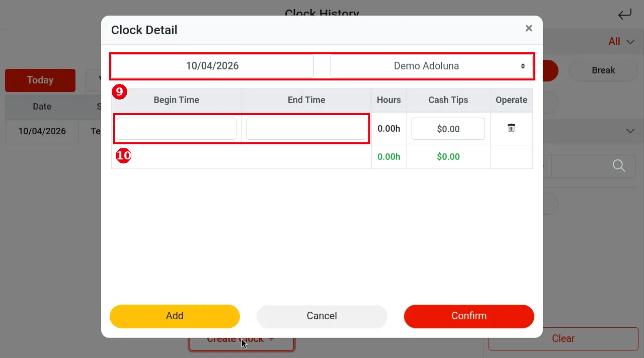The height and width of the screenshot is (358, 644).
Task: Click the black 0.00h hours cell
Action: point(389,129)
